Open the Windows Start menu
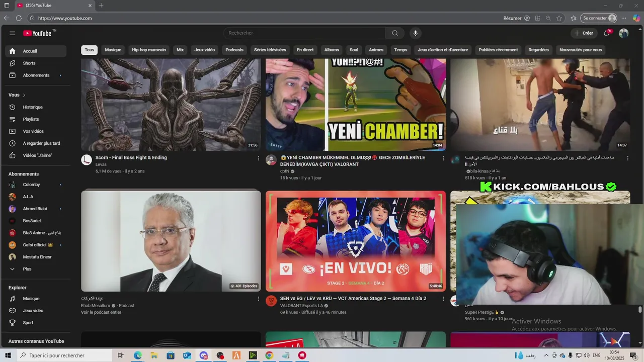Viewport: 644px width, 362px height. click(8, 355)
